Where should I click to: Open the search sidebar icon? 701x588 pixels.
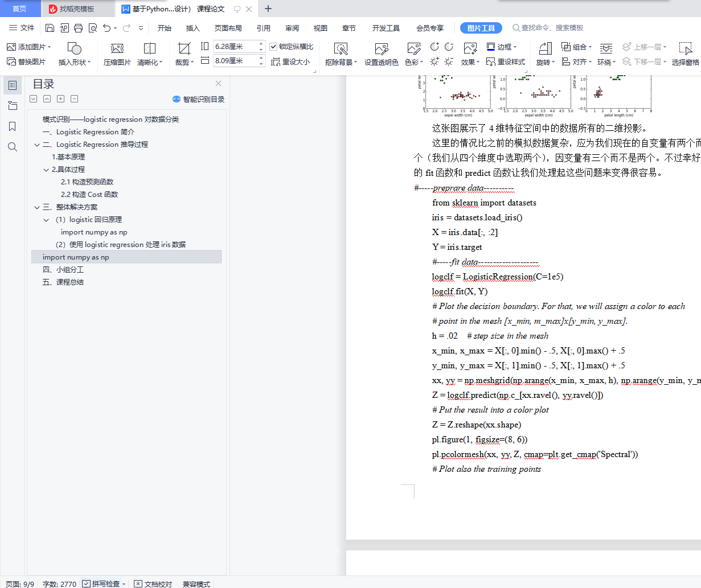pyautogui.click(x=13, y=147)
